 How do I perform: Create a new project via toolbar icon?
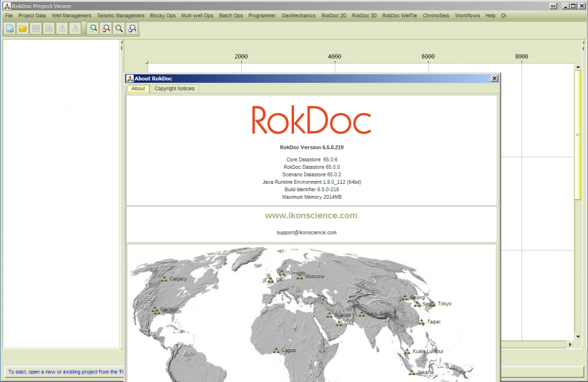coord(10,29)
